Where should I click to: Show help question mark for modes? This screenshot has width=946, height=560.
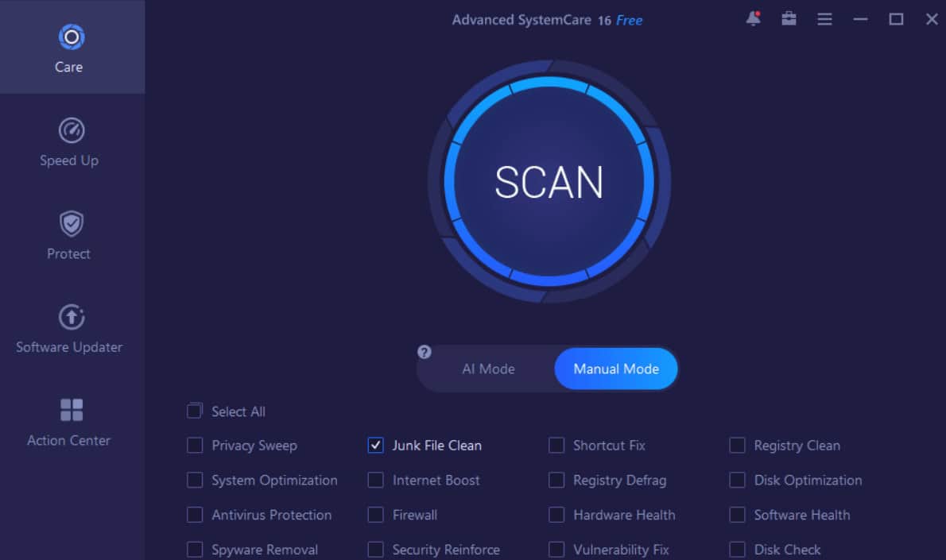tap(425, 352)
